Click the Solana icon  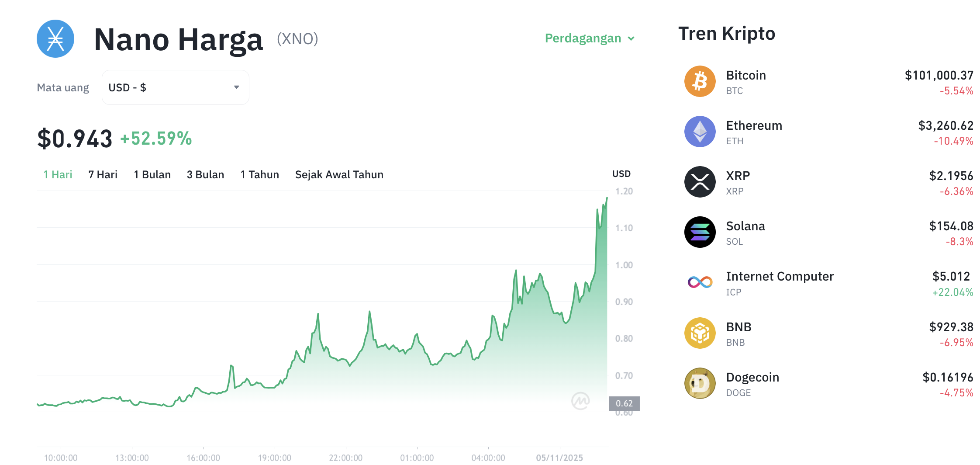point(700,232)
